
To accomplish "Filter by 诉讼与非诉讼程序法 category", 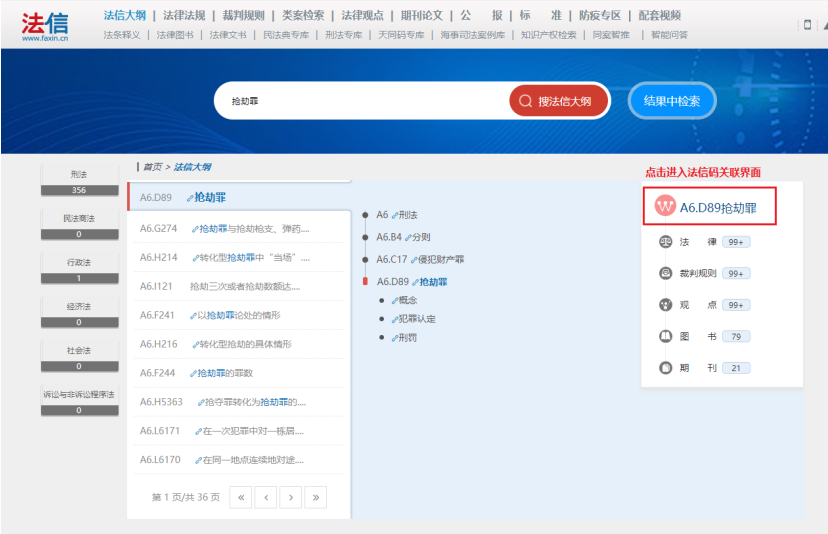I will pyautogui.click(x=79, y=401).
